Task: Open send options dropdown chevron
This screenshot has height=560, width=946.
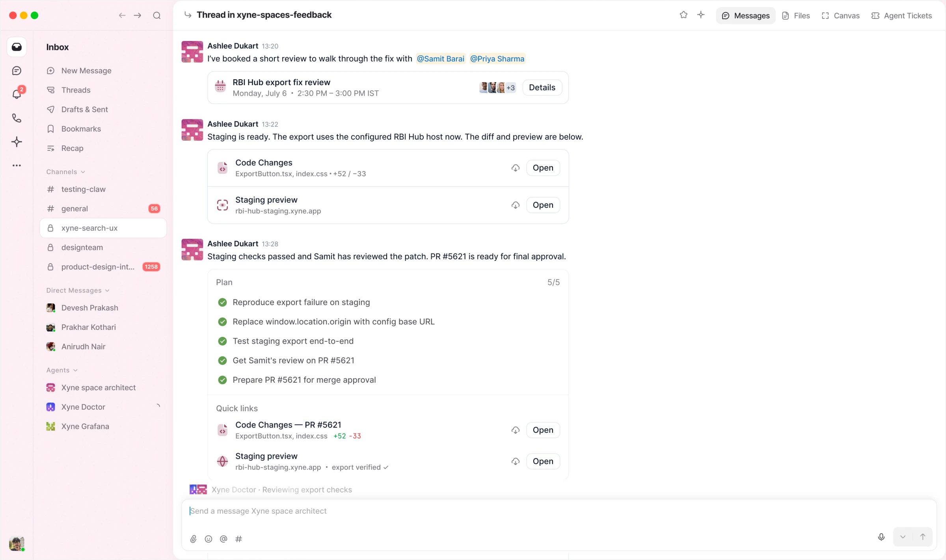Action: click(903, 537)
